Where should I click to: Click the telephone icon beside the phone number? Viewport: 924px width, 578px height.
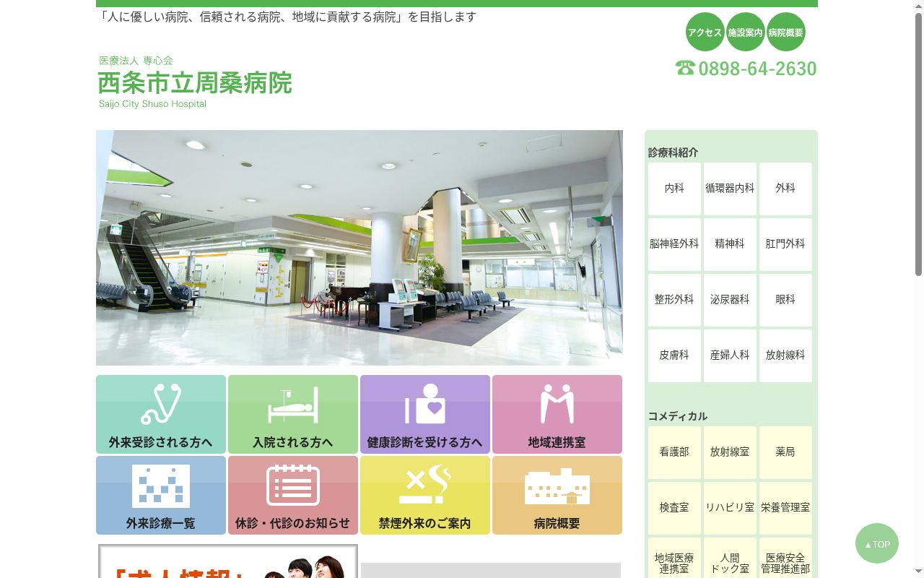click(x=685, y=68)
